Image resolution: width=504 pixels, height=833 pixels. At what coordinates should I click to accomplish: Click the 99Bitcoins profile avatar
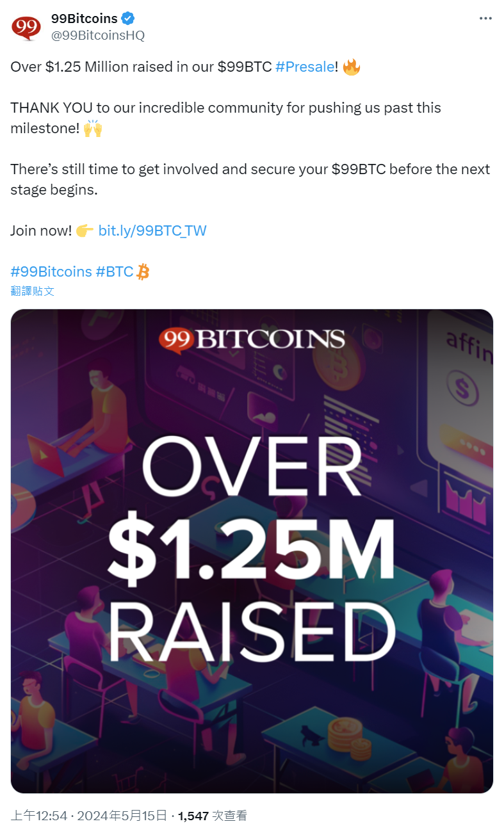click(26, 28)
